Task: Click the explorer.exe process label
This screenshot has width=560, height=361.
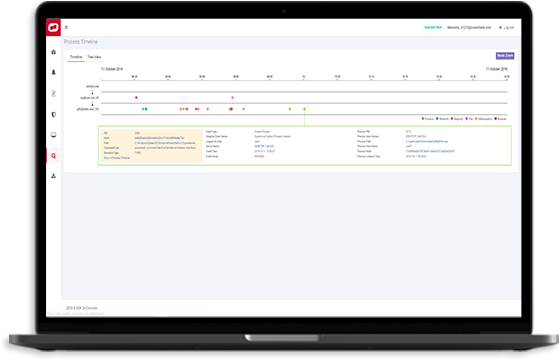Action: tap(90, 97)
